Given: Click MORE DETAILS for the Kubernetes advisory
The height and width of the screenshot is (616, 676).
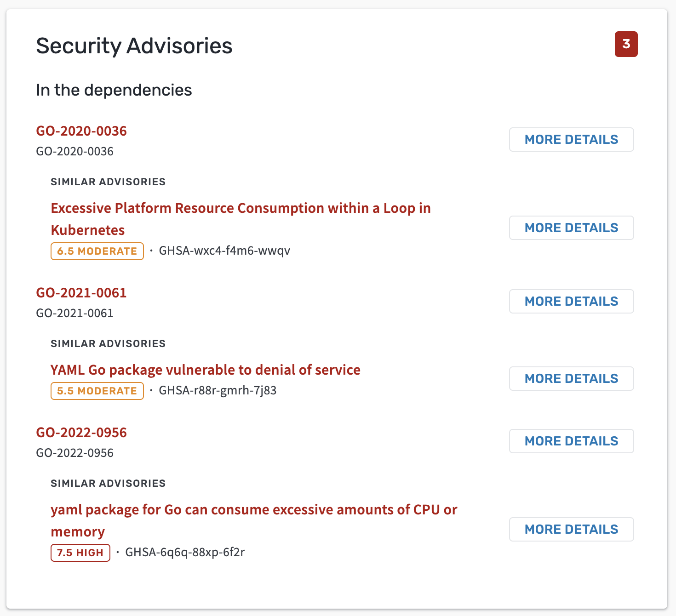Looking at the screenshot, I should coord(571,228).
